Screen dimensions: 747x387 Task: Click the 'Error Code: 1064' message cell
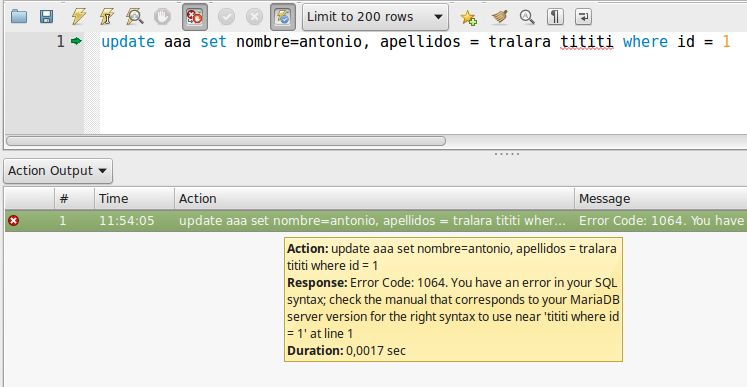coord(662,221)
